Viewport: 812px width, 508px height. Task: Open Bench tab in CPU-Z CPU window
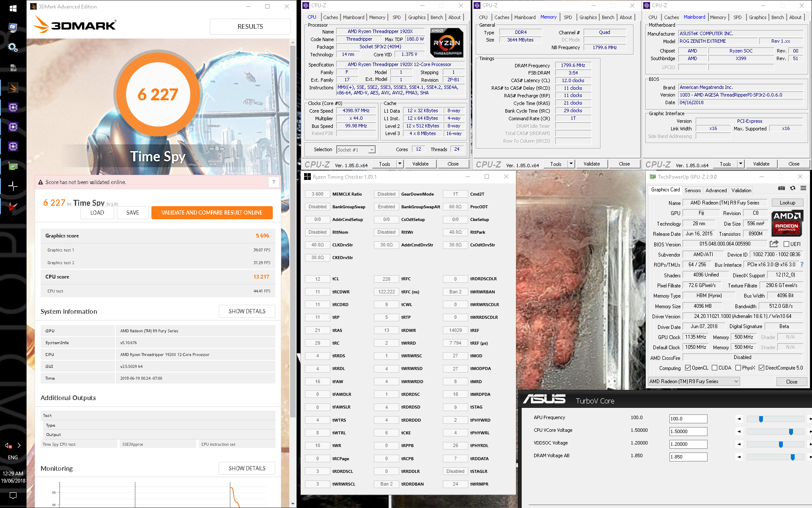(x=436, y=17)
